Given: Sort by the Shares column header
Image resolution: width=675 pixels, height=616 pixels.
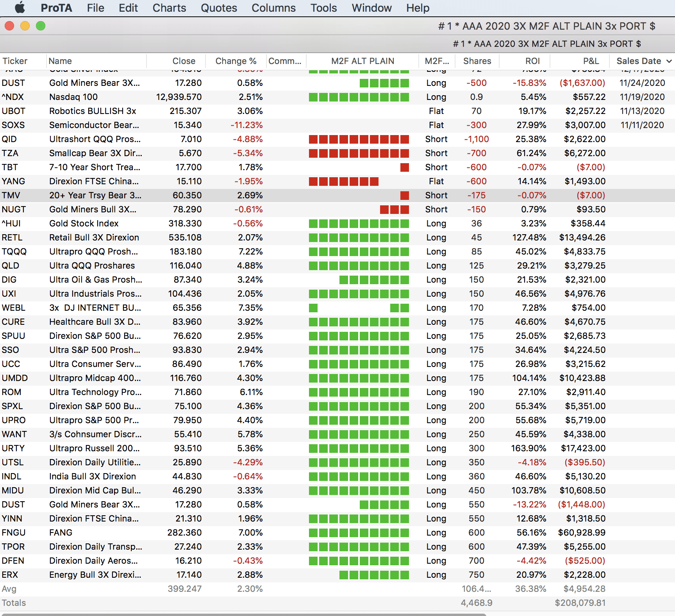Looking at the screenshot, I should click(x=477, y=61).
